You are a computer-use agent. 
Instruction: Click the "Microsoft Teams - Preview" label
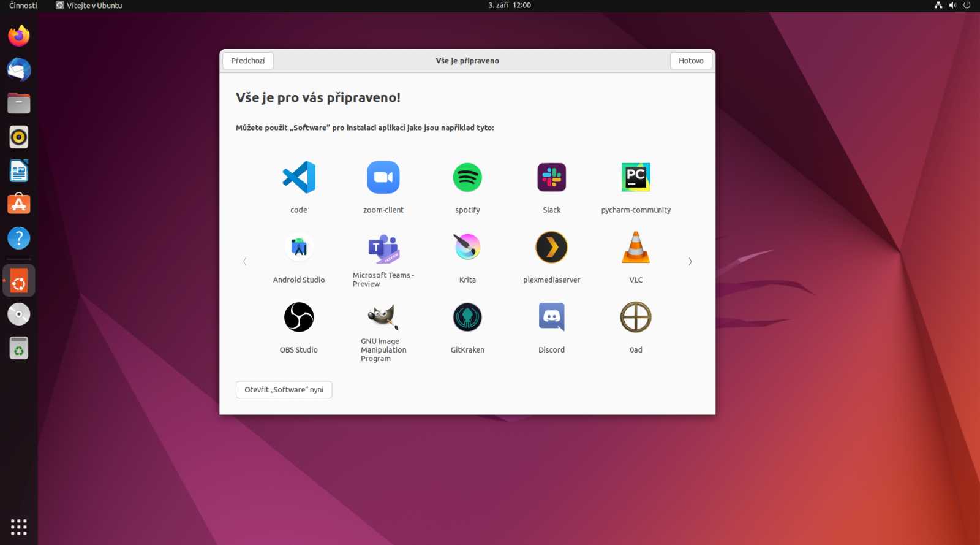click(x=383, y=280)
